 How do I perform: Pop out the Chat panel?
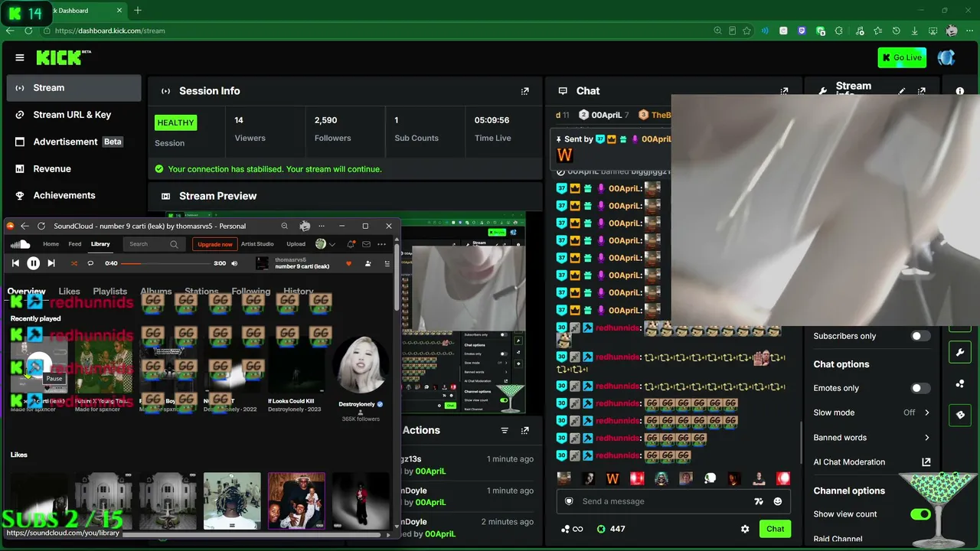tap(784, 91)
